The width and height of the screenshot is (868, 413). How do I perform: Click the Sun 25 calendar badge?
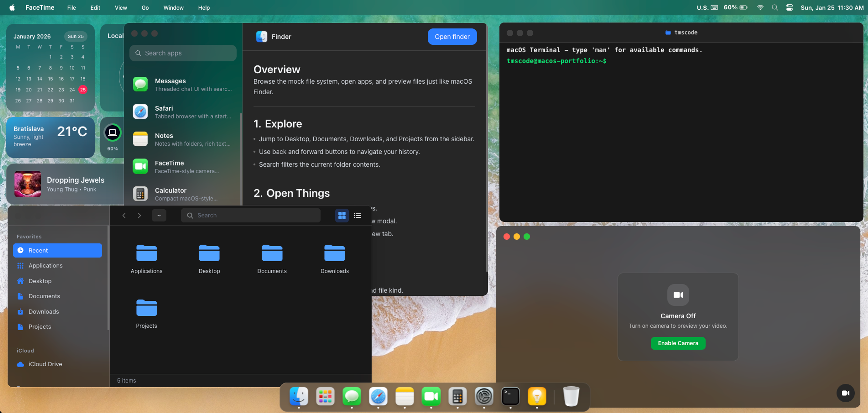[x=76, y=36]
